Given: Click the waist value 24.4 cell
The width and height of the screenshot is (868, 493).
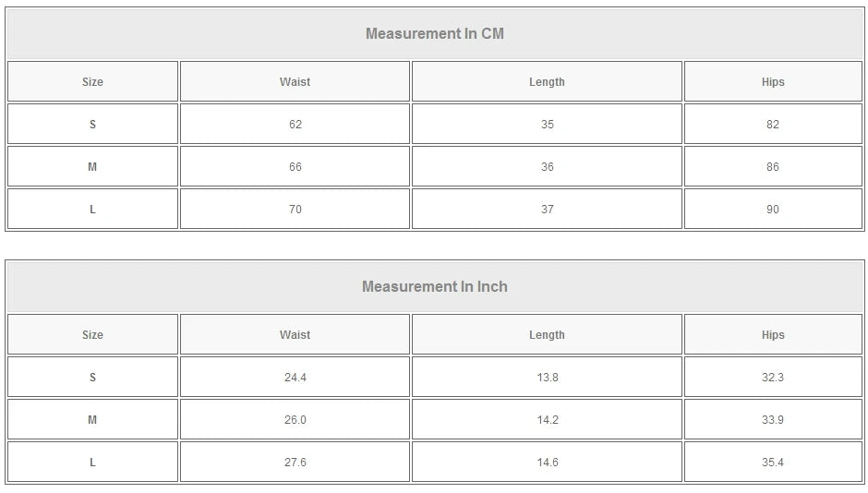Looking at the screenshot, I should (295, 378).
